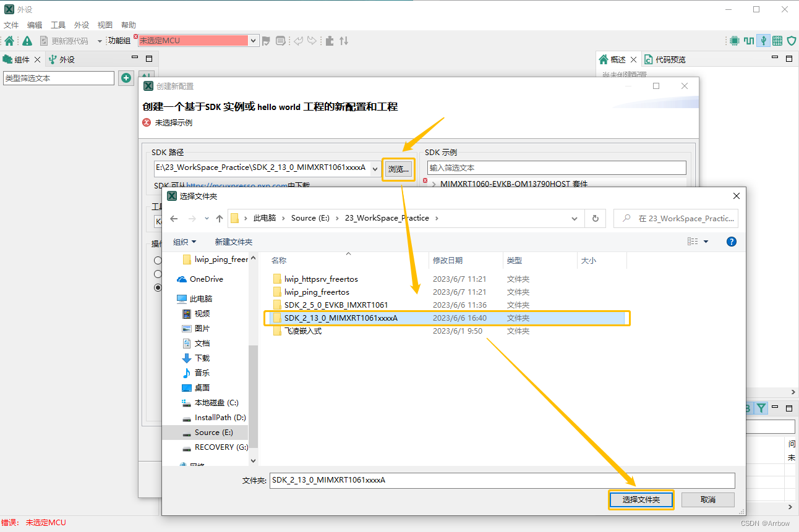
Task: Open the Clocks tool waveform icon
Action: coord(749,41)
